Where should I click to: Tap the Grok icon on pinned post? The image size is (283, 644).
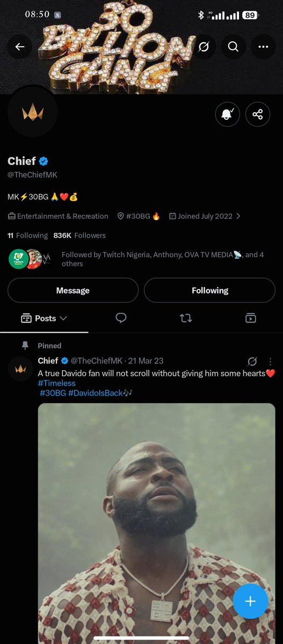coord(252,361)
